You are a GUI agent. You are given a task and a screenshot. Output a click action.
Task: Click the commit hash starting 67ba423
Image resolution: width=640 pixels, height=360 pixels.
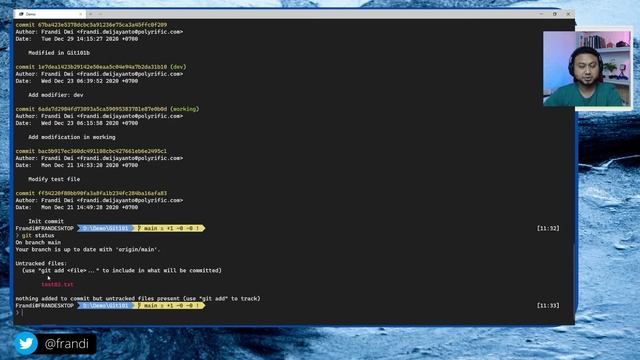click(x=102, y=25)
